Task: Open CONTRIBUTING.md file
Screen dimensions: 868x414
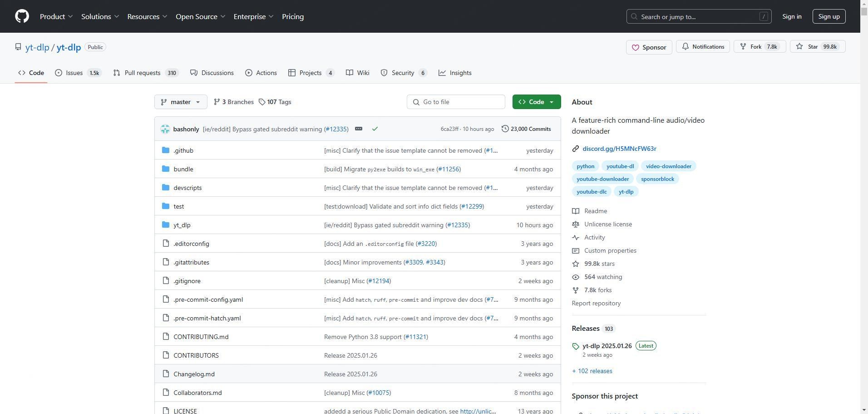Action: point(201,336)
